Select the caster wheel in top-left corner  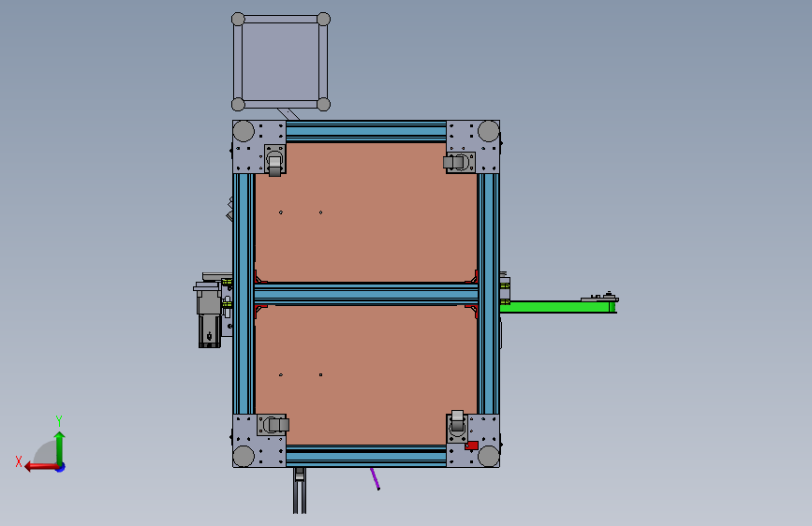[x=275, y=160]
